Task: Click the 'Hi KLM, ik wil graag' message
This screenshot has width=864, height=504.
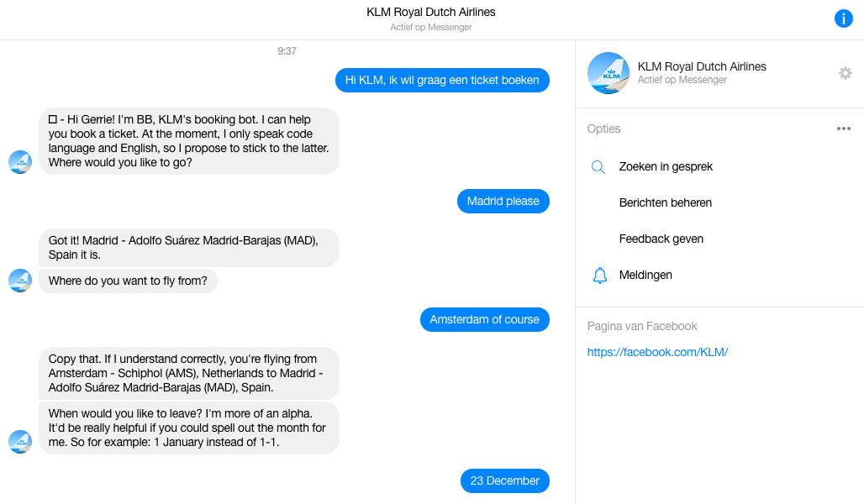Action: tap(442, 81)
